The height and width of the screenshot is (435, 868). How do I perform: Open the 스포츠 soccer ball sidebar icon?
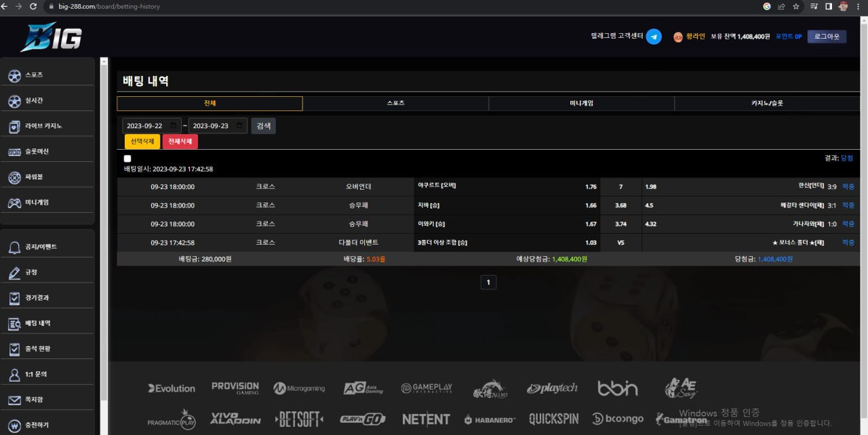tap(14, 75)
